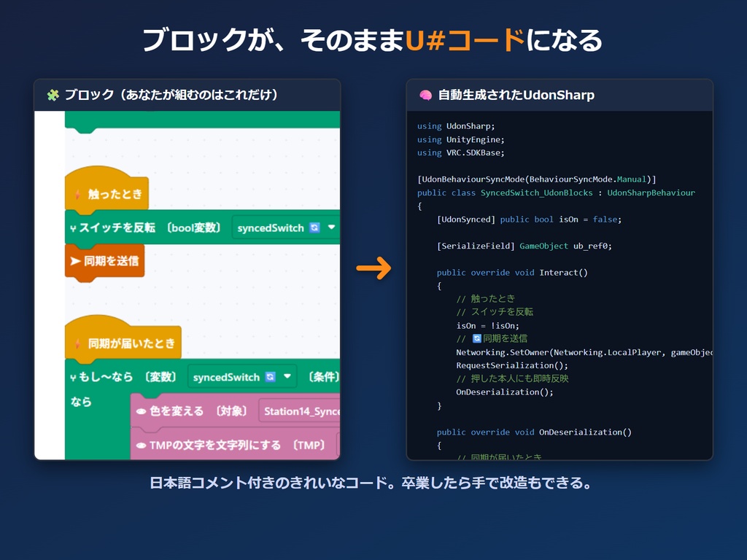747x560 pixels.
Task: Click the UdonSharpBehaviour base class name
Action: (x=651, y=192)
